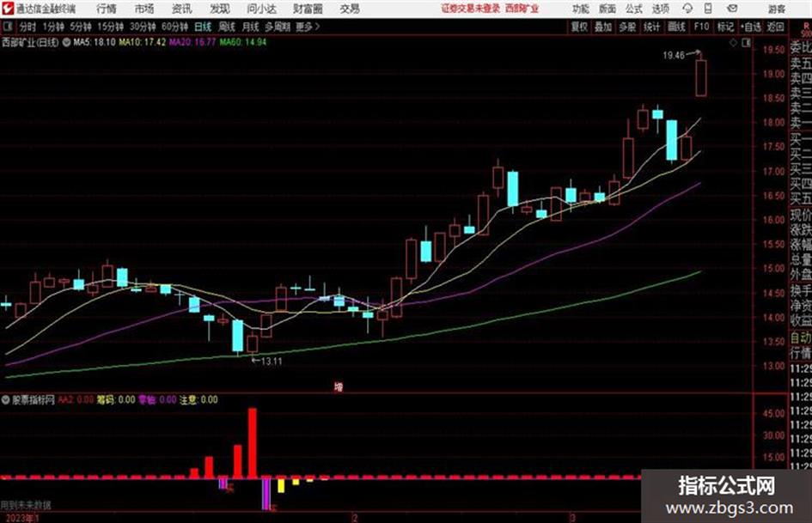Click the 西部矿业(日线) chart title
812x523 pixels.
(30, 42)
